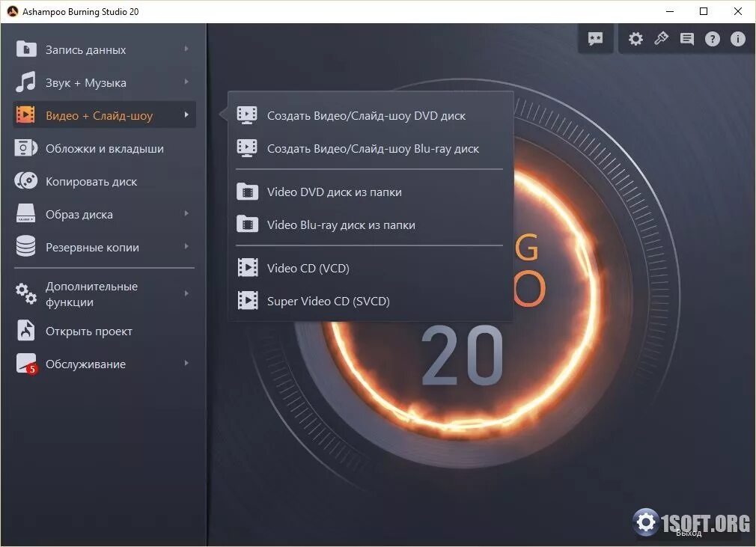
Task: Click icon next to Создать Видео/Слайд-шоу DVD диск
Action: [247, 115]
